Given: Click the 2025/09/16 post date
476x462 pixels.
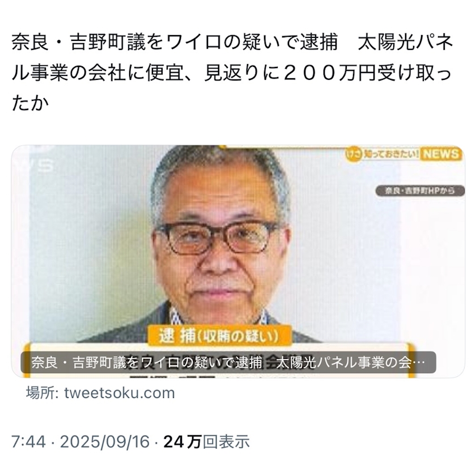Looking at the screenshot, I should coord(105,442).
